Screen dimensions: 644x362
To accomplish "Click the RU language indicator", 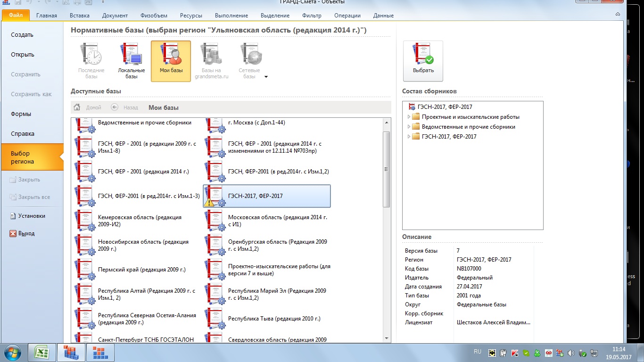I will (478, 352).
